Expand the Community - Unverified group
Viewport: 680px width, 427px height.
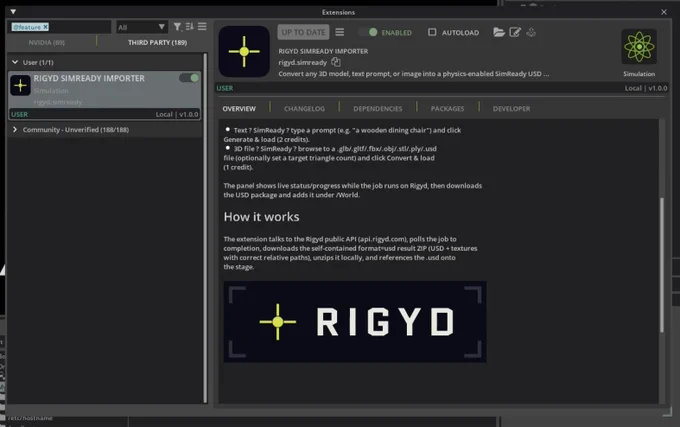coord(15,130)
